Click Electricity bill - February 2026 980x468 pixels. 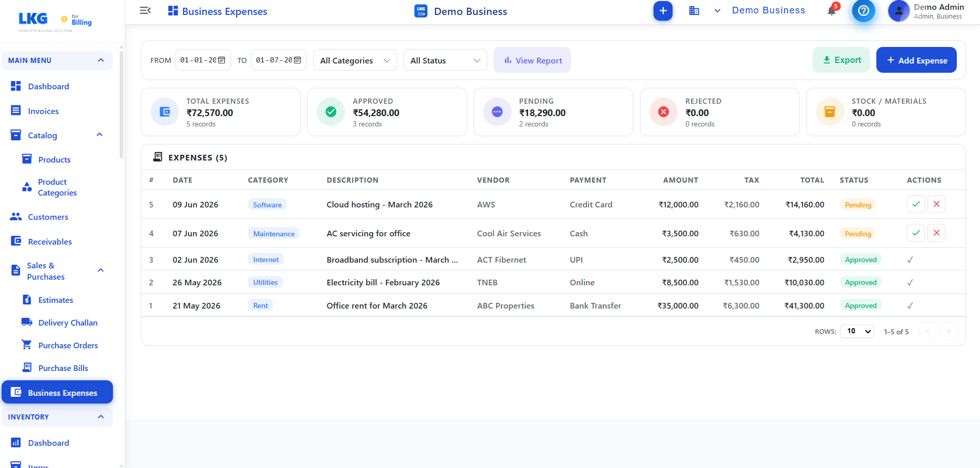pyautogui.click(x=383, y=282)
